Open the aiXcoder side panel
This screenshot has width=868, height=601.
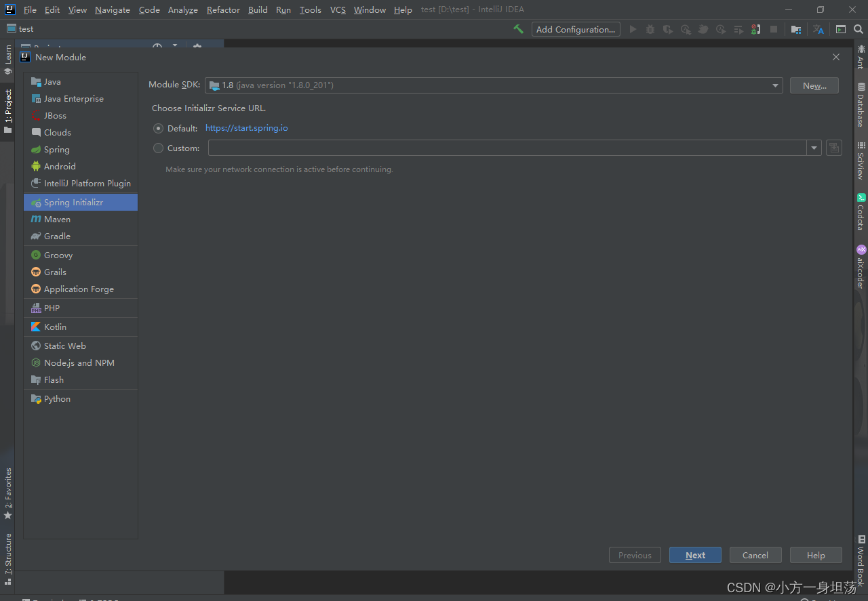(861, 267)
